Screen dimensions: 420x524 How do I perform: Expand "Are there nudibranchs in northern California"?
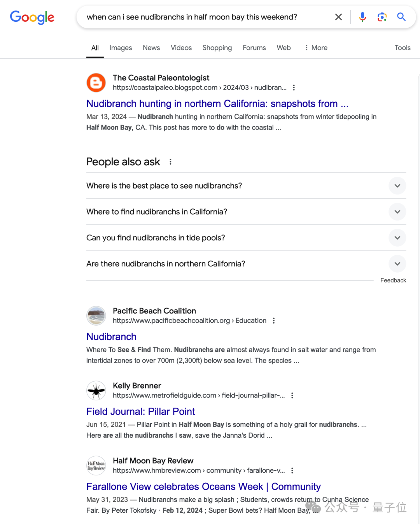(x=397, y=264)
